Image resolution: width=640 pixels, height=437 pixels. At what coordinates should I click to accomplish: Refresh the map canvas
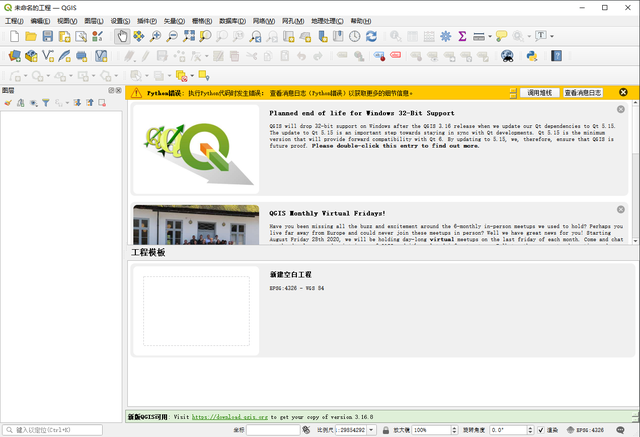(371, 36)
